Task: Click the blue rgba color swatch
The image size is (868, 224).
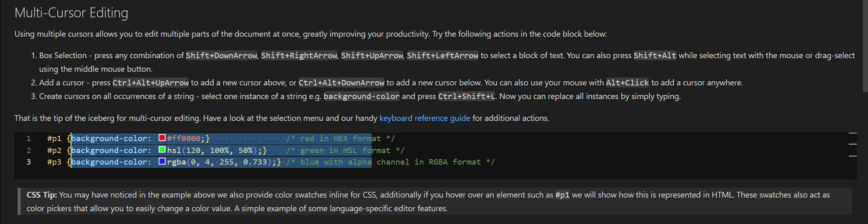Action: click(x=162, y=161)
